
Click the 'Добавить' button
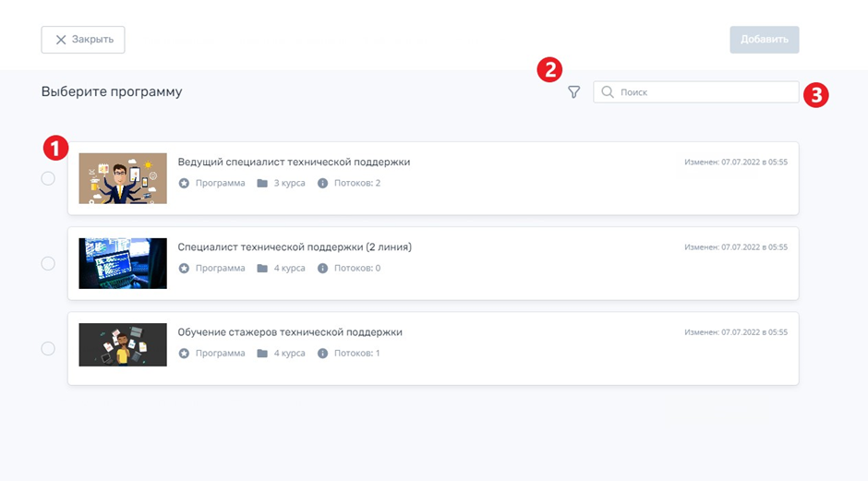765,40
